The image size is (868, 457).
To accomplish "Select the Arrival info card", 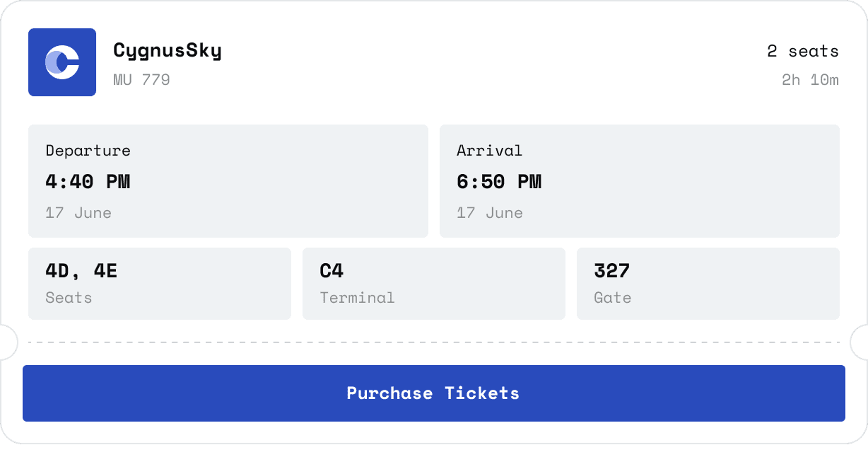I will click(x=640, y=181).
